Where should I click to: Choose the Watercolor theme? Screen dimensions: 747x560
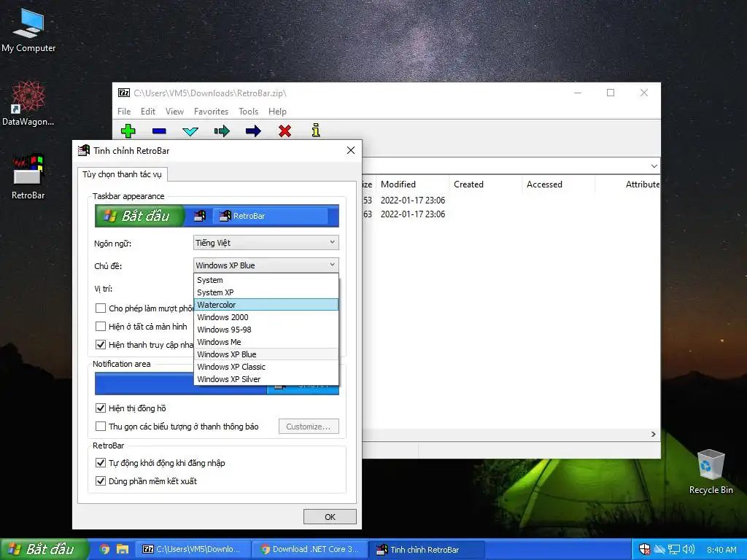click(x=266, y=305)
